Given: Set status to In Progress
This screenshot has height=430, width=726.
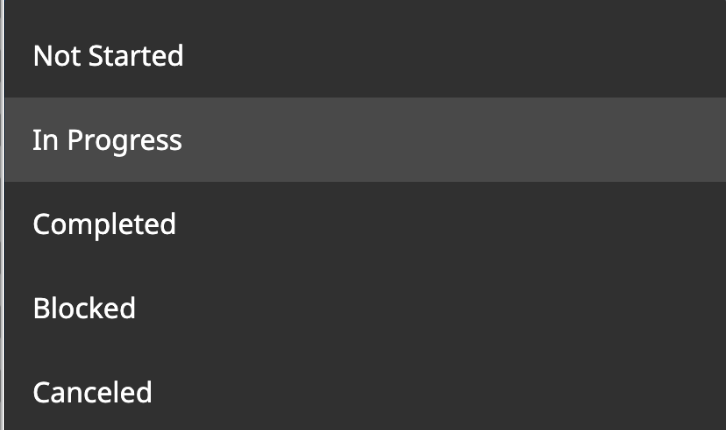Looking at the screenshot, I should pyautogui.click(x=365, y=140).
